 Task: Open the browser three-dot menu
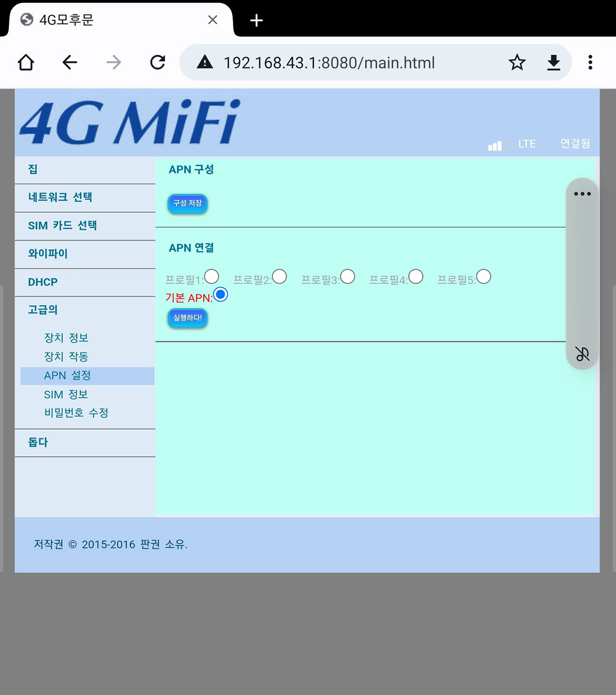[x=590, y=62]
